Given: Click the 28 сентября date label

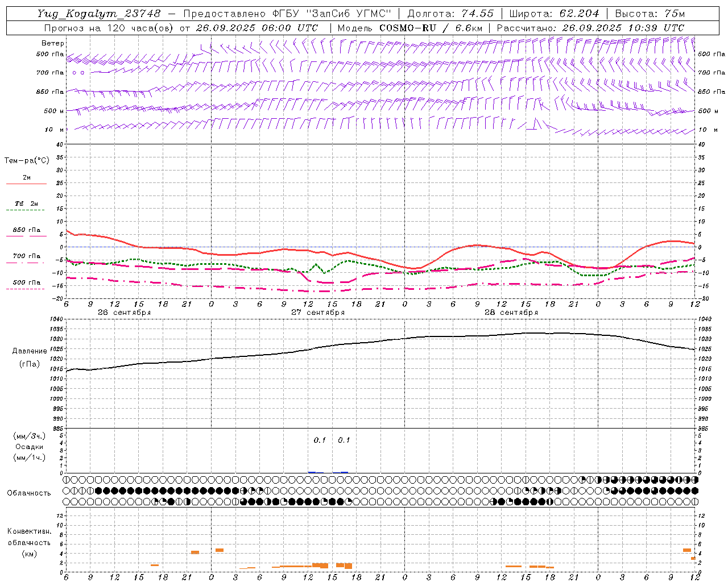Looking at the screenshot, I should point(511,313).
